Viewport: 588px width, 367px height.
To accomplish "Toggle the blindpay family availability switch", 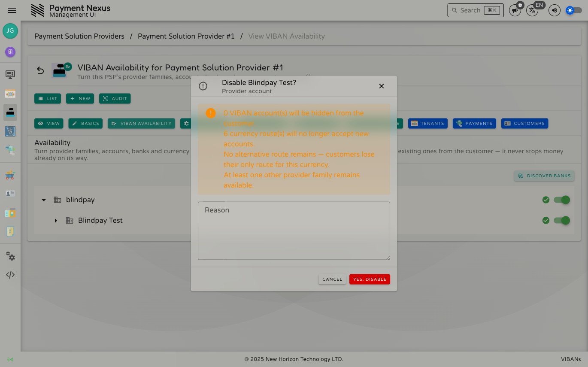I will pyautogui.click(x=562, y=200).
